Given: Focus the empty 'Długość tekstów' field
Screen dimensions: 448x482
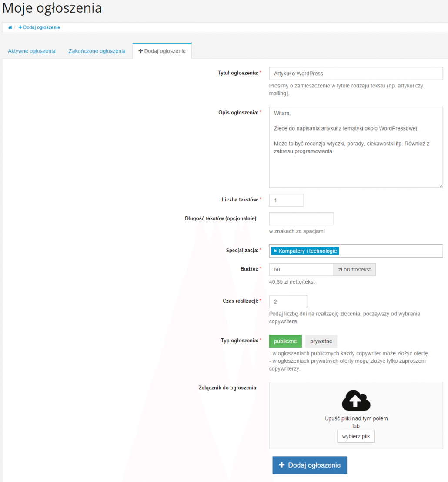Looking at the screenshot, I should [x=301, y=219].
